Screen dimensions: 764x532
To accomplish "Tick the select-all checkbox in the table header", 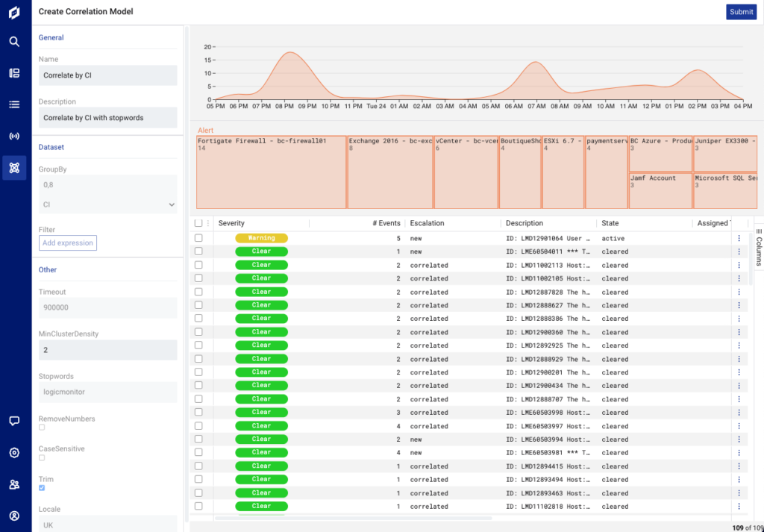I will [x=198, y=223].
